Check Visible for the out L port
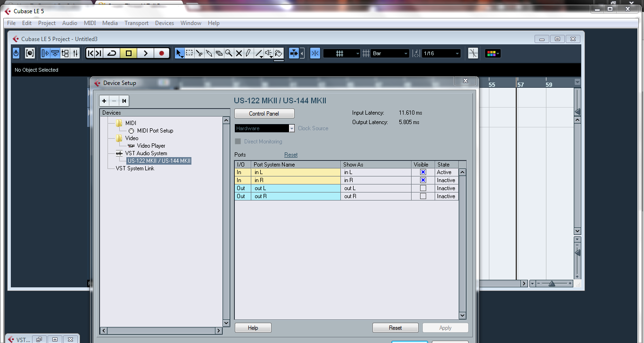This screenshot has width=644, height=343. click(x=423, y=188)
